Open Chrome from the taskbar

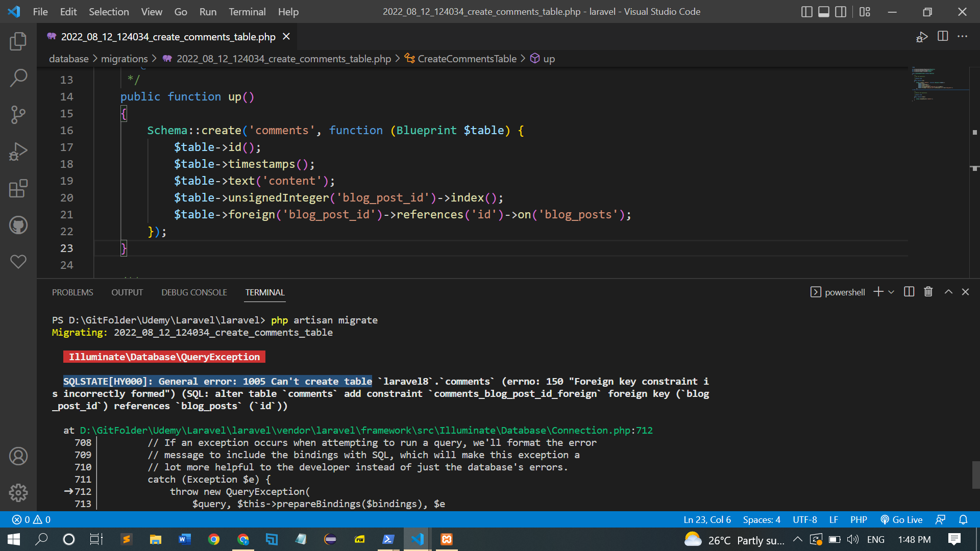(214, 539)
